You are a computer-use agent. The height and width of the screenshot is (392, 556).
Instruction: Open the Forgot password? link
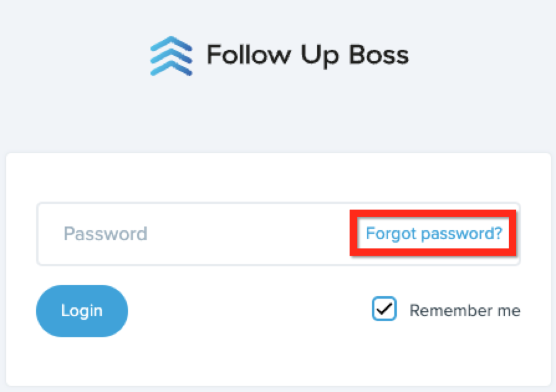coord(434,233)
